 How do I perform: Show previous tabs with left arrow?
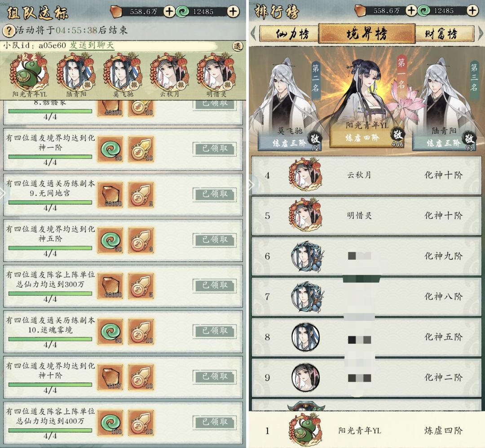(x=253, y=33)
